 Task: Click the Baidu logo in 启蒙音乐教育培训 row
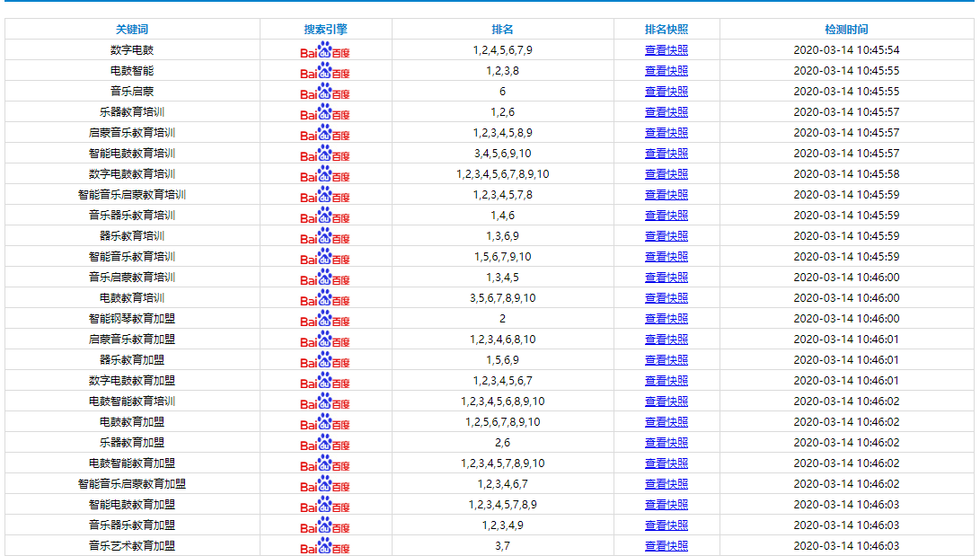pos(325,132)
